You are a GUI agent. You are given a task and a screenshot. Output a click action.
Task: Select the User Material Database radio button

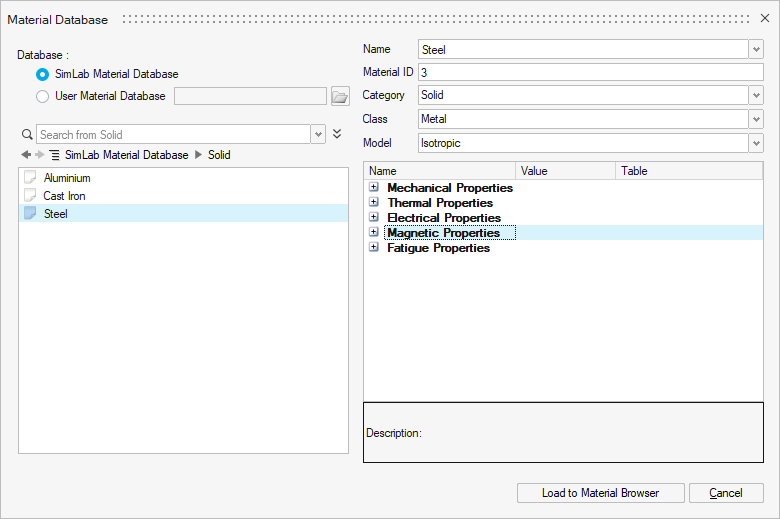pos(42,97)
